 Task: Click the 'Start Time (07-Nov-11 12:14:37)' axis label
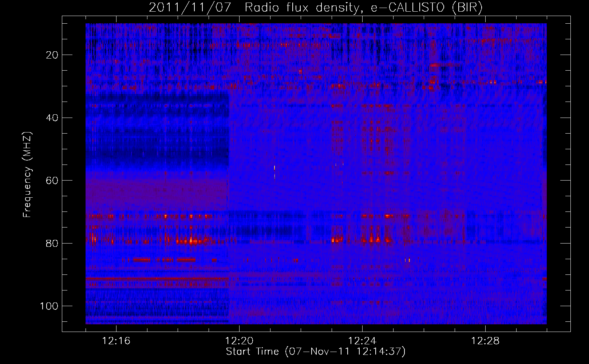(316, 352)
